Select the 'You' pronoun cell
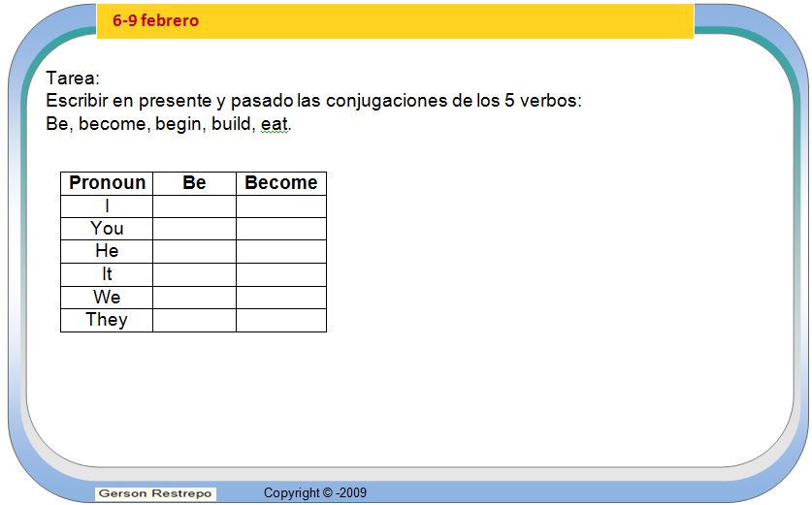The height and width of the screenshot is (505, 812). [x=107, y=229]
